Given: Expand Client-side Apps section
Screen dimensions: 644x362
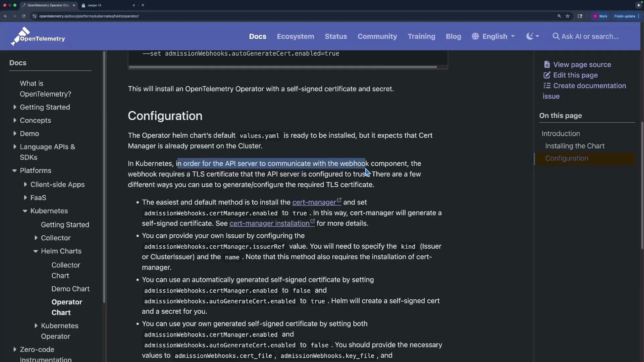Looking at the screenshot, I should (x=25, y=184).
